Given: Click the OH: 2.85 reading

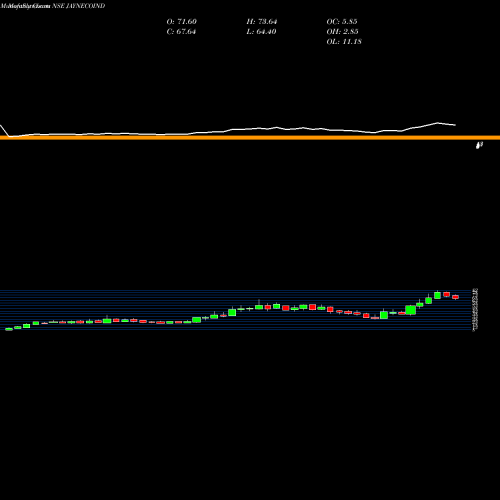Looking at the screenshot, I should coord(342,31).
